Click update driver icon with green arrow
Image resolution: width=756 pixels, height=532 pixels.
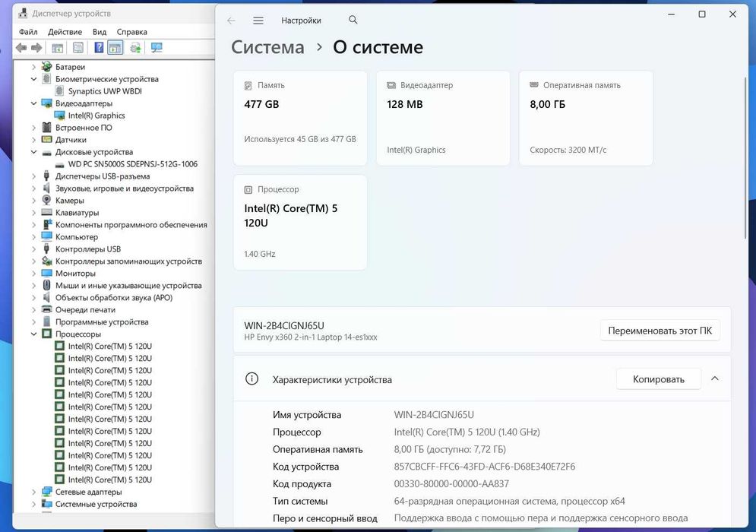[x=135, y=48]
